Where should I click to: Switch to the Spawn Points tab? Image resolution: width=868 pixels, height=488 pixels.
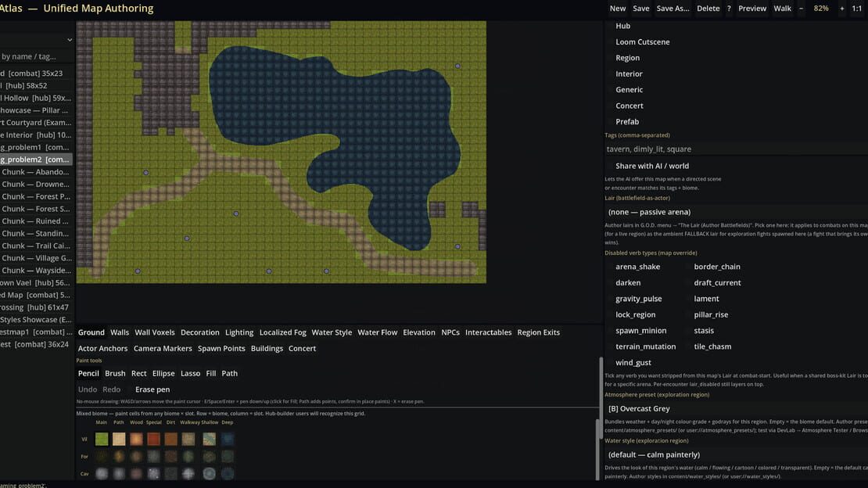[221, 349]
